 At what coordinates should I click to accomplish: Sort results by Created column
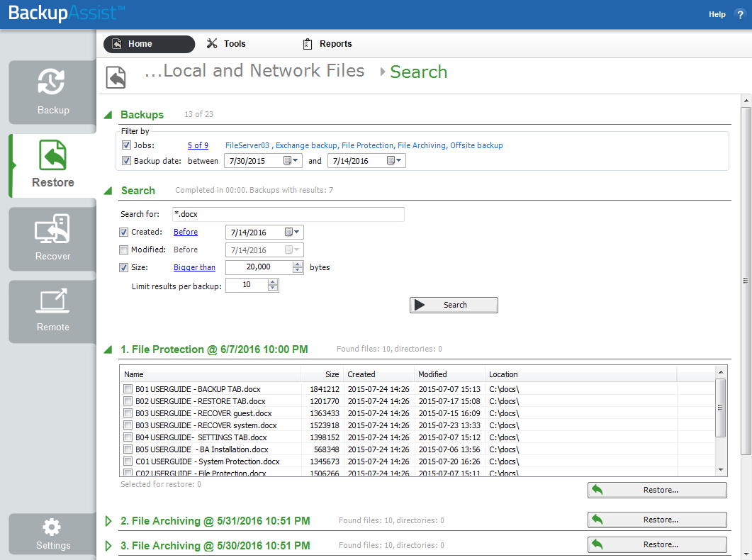coord(378,374)
